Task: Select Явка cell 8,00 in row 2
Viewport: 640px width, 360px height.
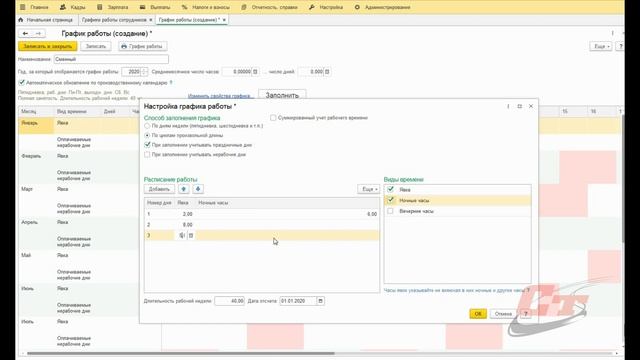Action: (x=184, y=224)
